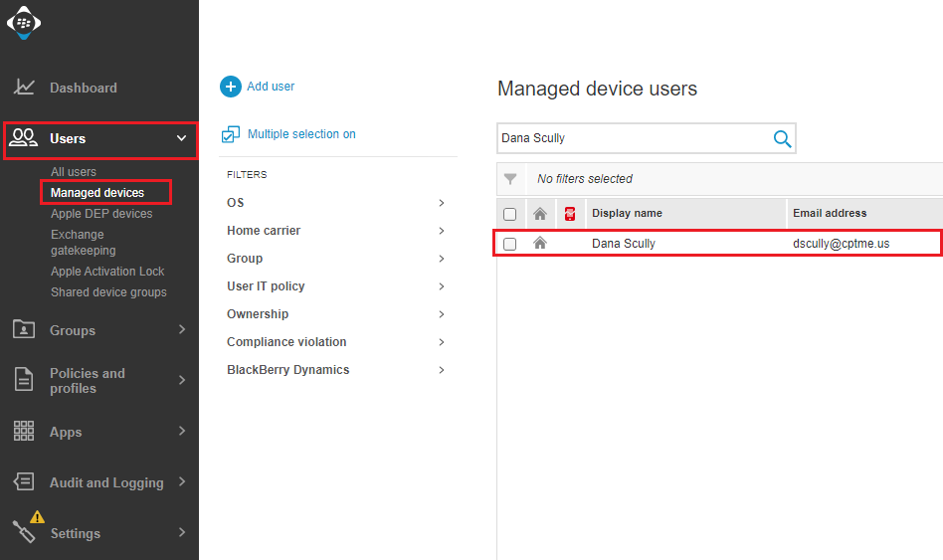The image size is (943, 560).
Task: Open Dashboard via its chart icon
Action: 24,88
